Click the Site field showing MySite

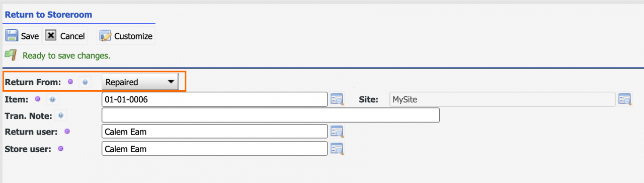(503, 99)
